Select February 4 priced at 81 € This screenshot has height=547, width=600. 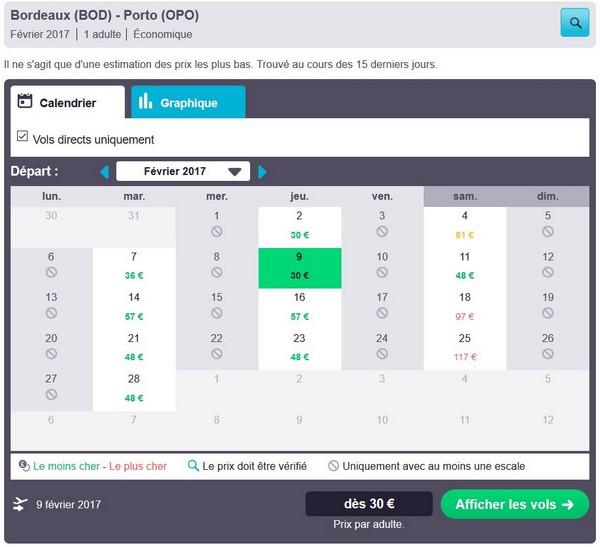point(465,226)
